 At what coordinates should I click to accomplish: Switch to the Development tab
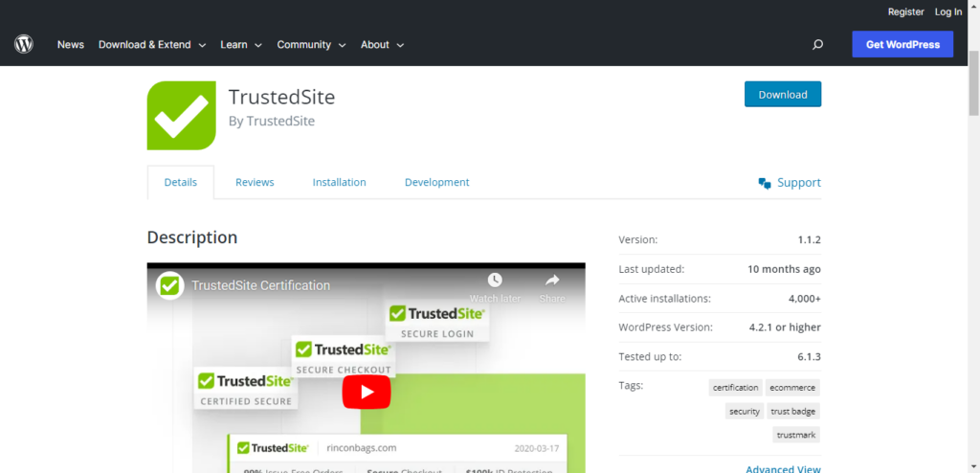tap(436, 182)
